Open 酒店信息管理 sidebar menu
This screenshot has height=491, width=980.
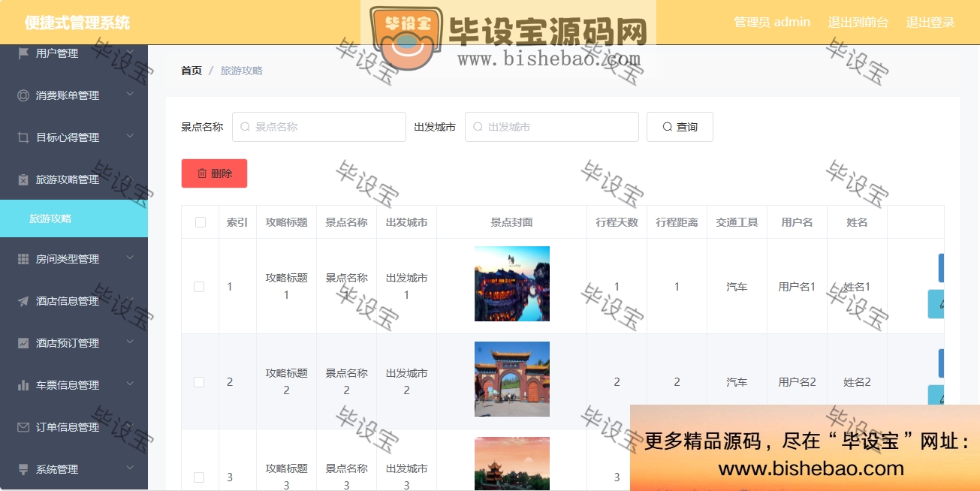coord(74,301)
